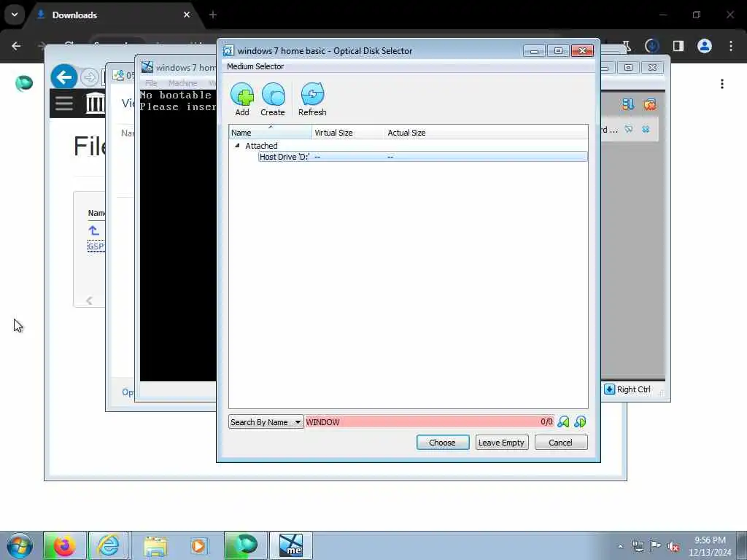This screenshot has height=560, width=747.
Task: Open the browser profile avatar
Action: click(x=705, y=46)
